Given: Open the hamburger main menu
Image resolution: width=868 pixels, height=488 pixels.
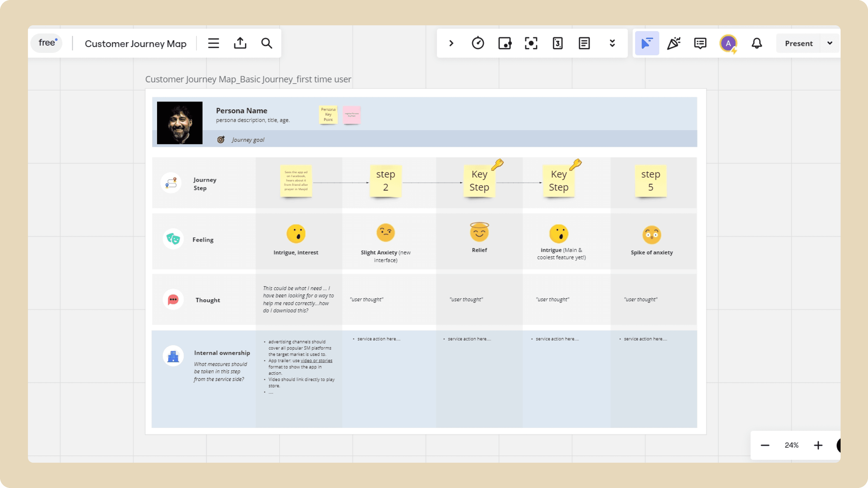Looking at the screenshot, I should pos(213,43).
